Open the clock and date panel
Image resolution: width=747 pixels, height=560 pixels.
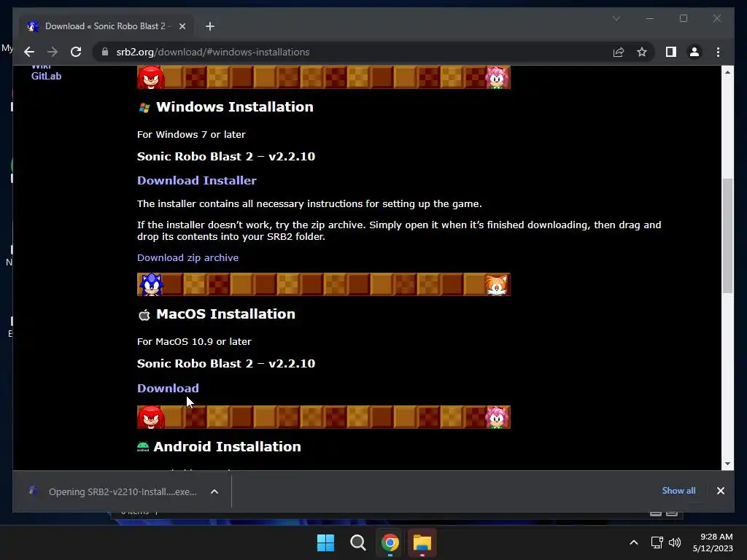(x=713, y=542)
